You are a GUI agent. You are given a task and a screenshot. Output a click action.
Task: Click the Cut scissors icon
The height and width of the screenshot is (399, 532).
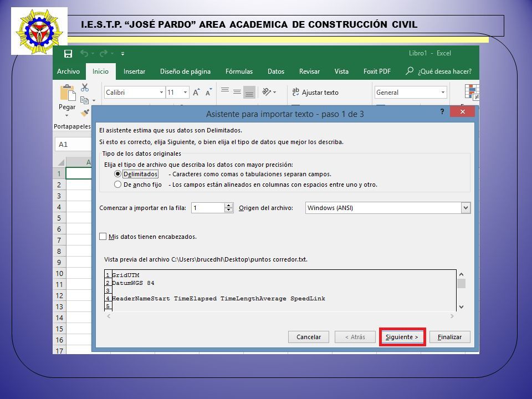(85, 88)
